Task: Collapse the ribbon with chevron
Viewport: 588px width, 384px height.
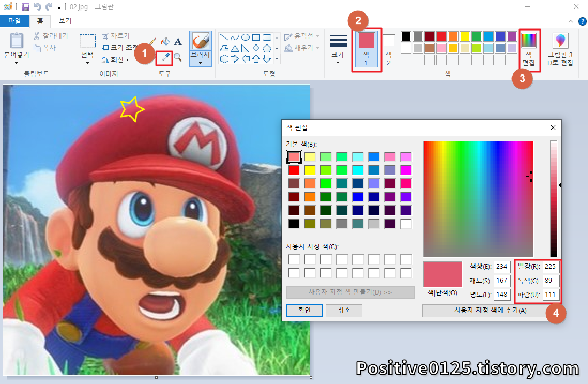Action: (x=571, y=21)
